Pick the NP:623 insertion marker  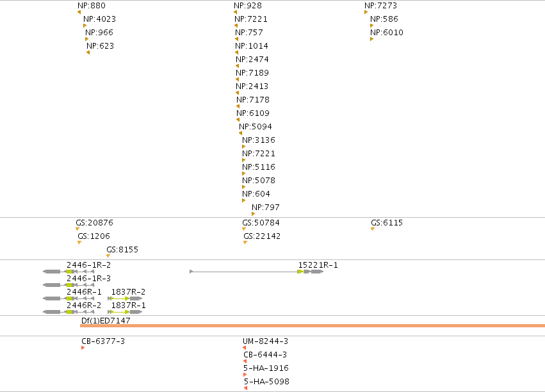point(88,53)
